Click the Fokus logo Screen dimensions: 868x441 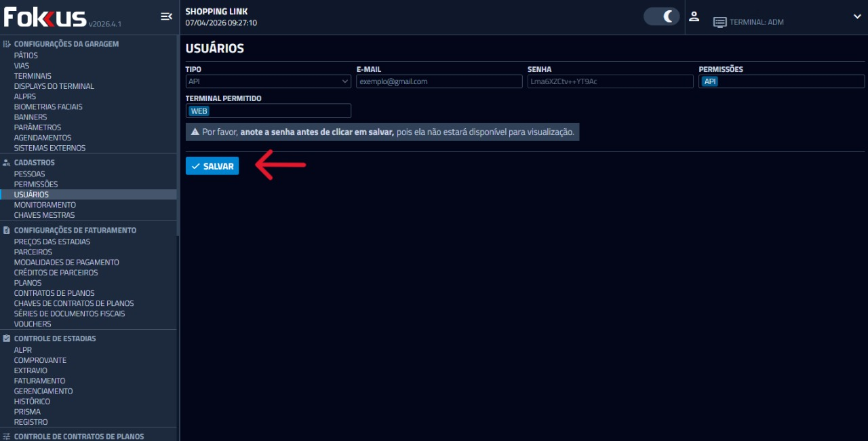pos(45,17)
